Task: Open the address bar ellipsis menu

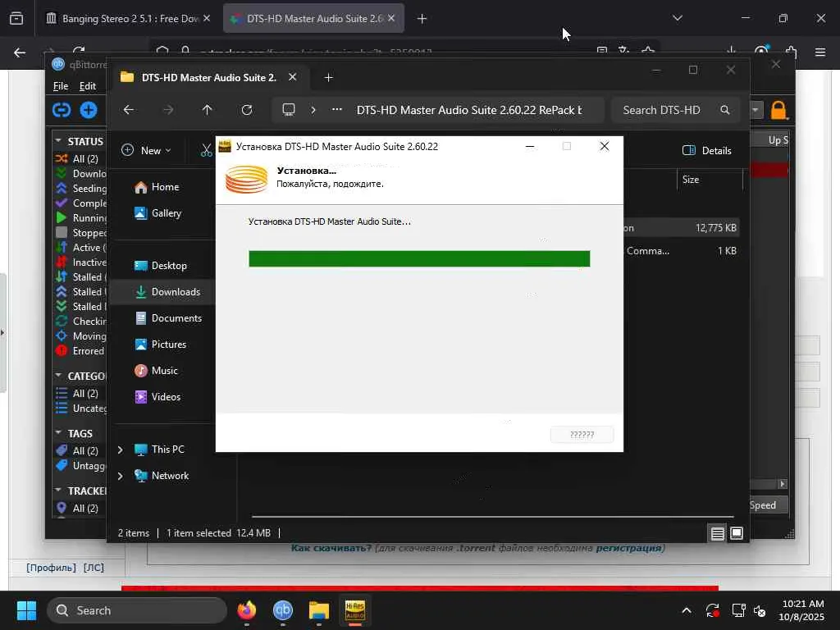Action: tap(337, 110)
